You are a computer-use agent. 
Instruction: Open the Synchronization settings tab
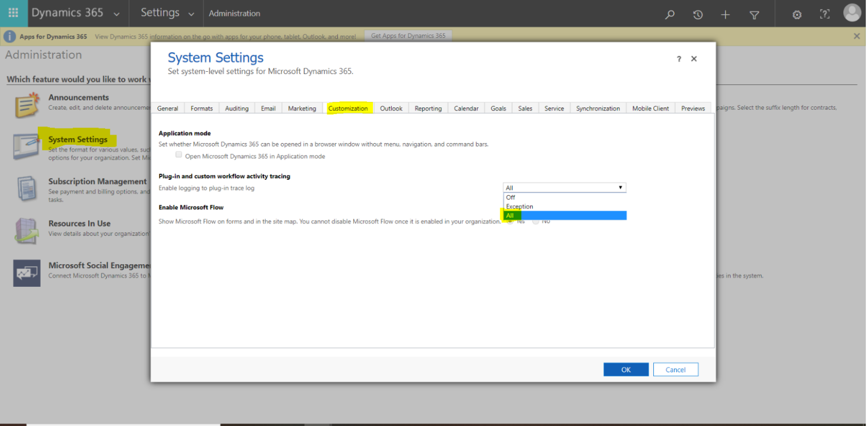(597, 108)
